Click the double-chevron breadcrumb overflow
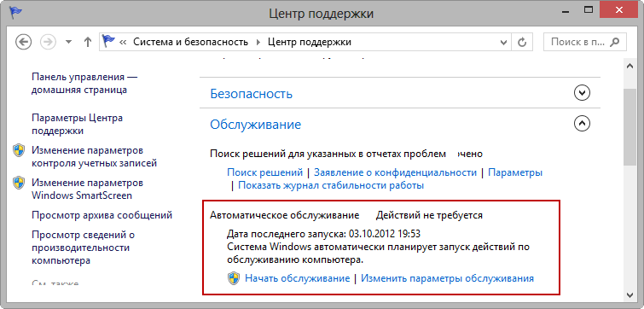Screen dimensions: 644x309 pos(122,42)
